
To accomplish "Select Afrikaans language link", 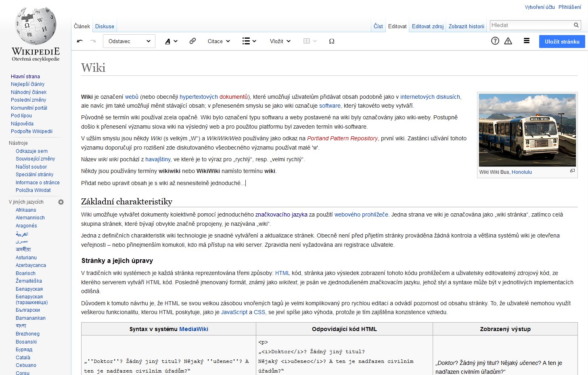I will coord(26,210).
